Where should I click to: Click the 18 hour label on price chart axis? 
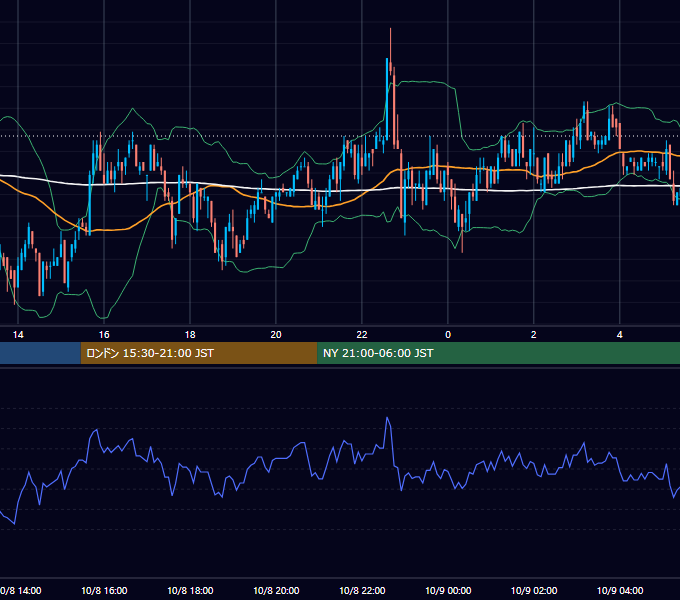coord(190,335)
